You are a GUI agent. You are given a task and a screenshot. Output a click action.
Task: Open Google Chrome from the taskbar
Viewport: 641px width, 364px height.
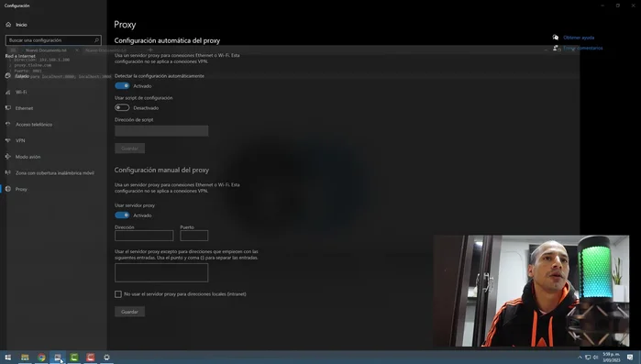(x=41, y=358)
